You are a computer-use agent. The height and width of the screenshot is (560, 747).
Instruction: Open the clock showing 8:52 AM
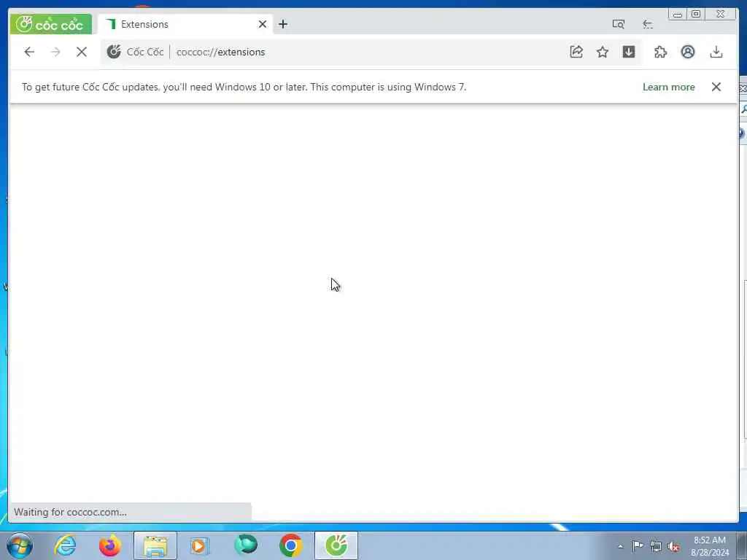coord(710,546)
